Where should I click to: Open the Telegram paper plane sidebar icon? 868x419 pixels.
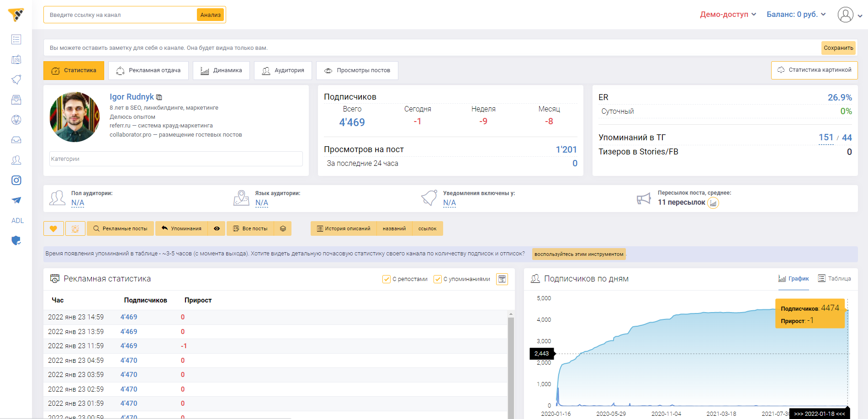[16, 200]
